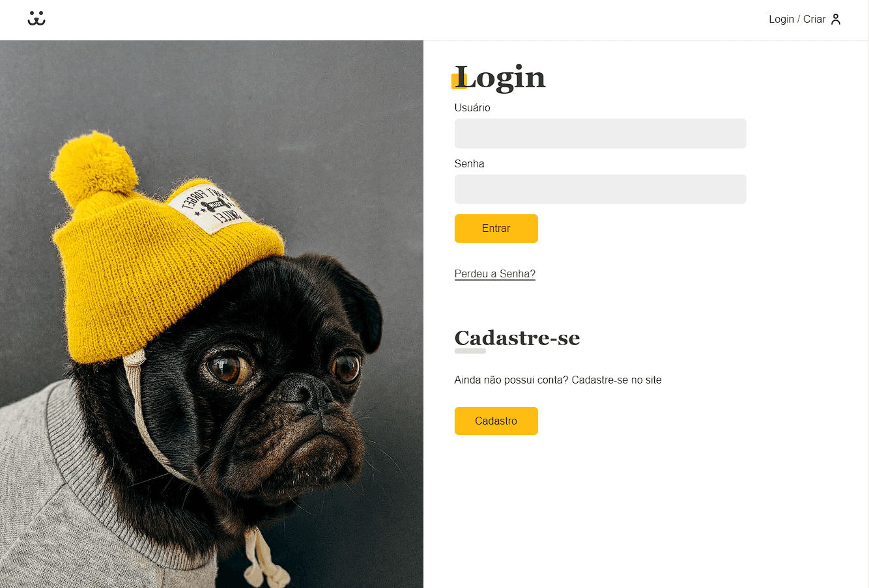Viewport: 869px width, 588px height.
Task: Click the gray bar under the Cadastre-se heading
Action: [x=470, y=351]
